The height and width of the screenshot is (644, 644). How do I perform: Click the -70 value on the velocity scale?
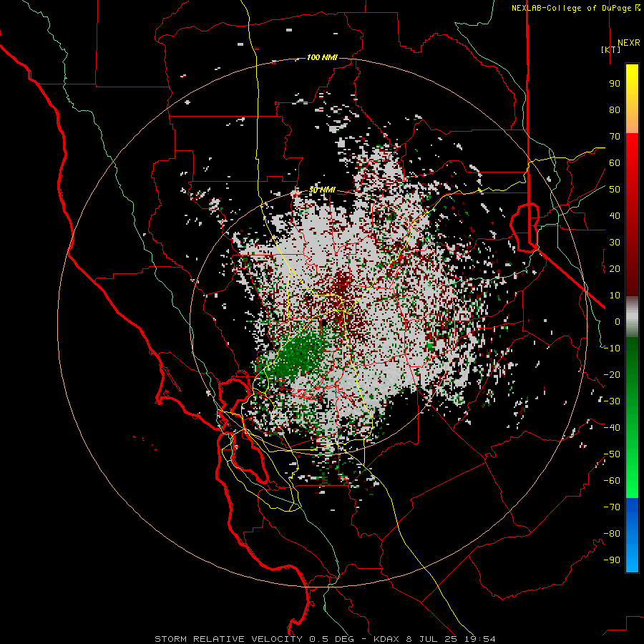point(612,507)
